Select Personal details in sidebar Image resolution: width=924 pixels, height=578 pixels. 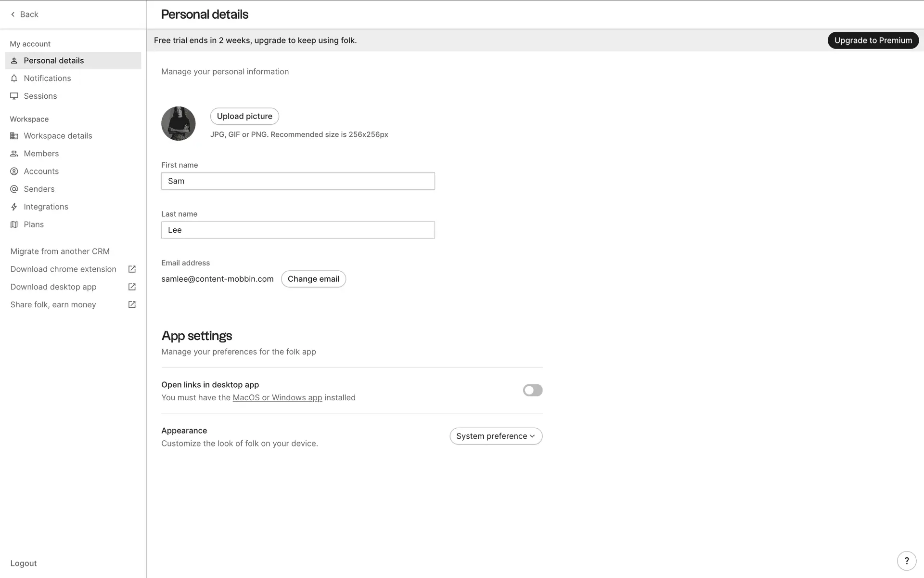click(54, 61)
